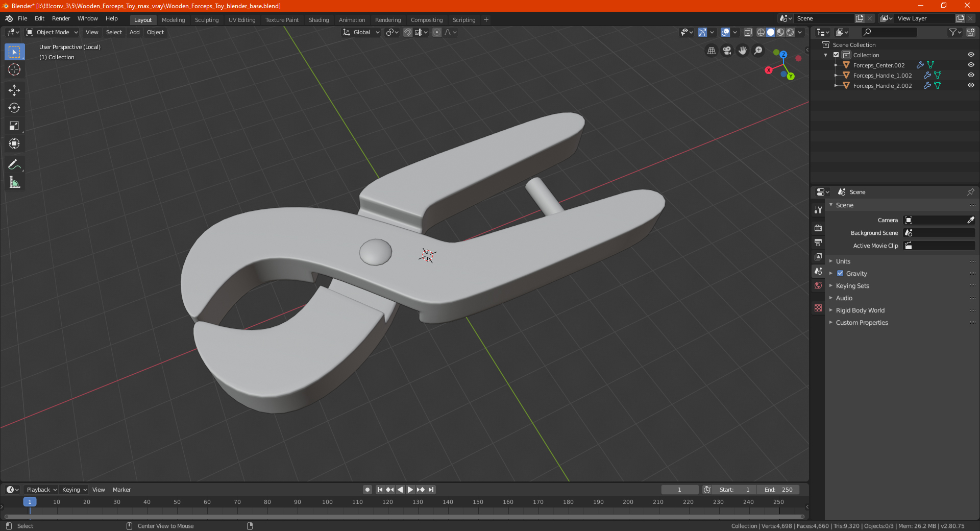980x531 pixels.
Task: Click the pan view hand icon
Action: (x=743, y=51)
